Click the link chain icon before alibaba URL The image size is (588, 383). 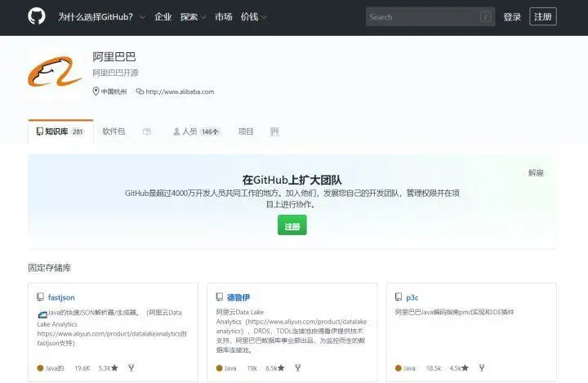[140, 91]
